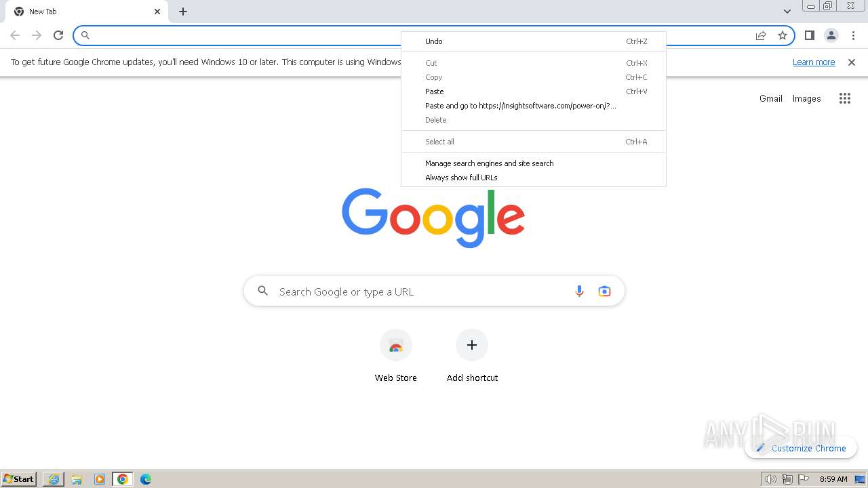Close the New Tab tab

[x=157, y=12]
